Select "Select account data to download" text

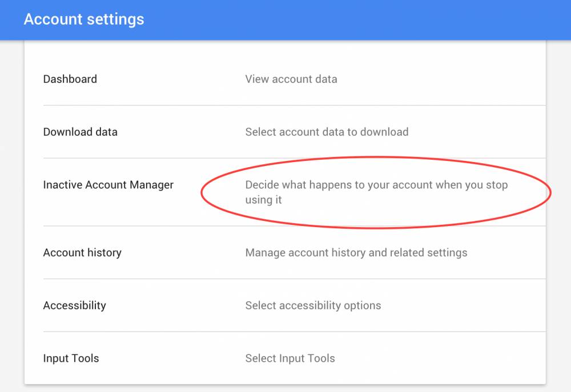(x=326, y=132)
